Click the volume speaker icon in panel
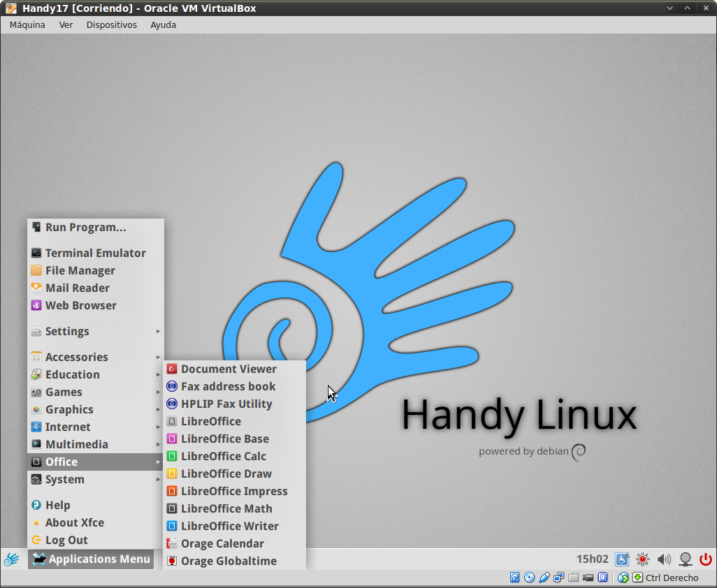The height and width of the screenshot is (588, 717). (664, 559)
